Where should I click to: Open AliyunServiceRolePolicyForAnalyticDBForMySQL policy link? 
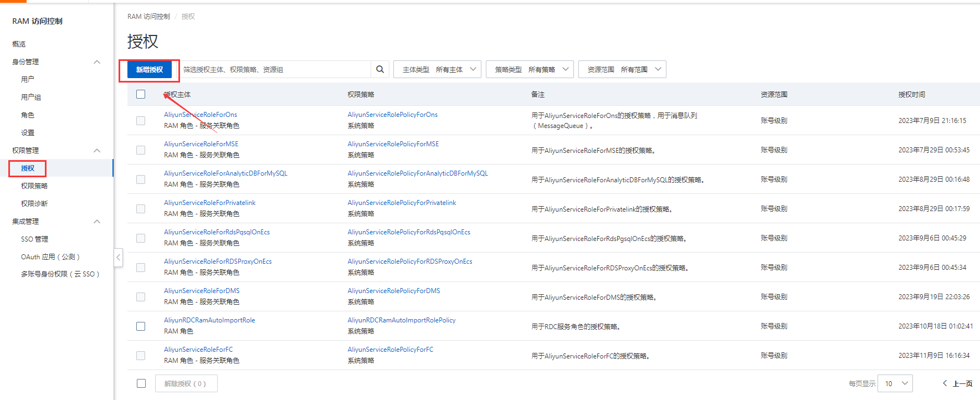[x=418, y=173]
